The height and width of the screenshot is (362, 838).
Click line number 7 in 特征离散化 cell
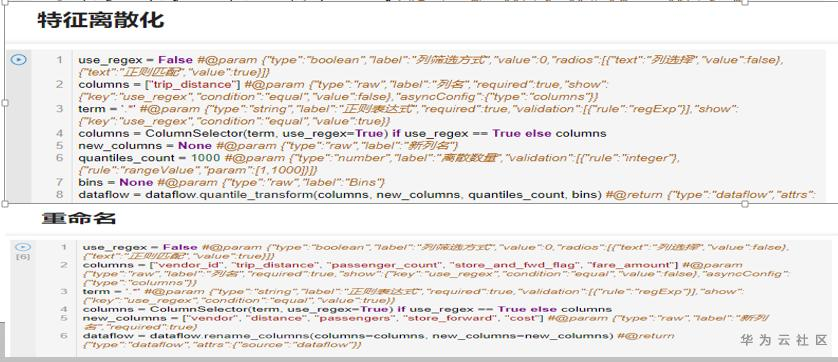[59, 182]
